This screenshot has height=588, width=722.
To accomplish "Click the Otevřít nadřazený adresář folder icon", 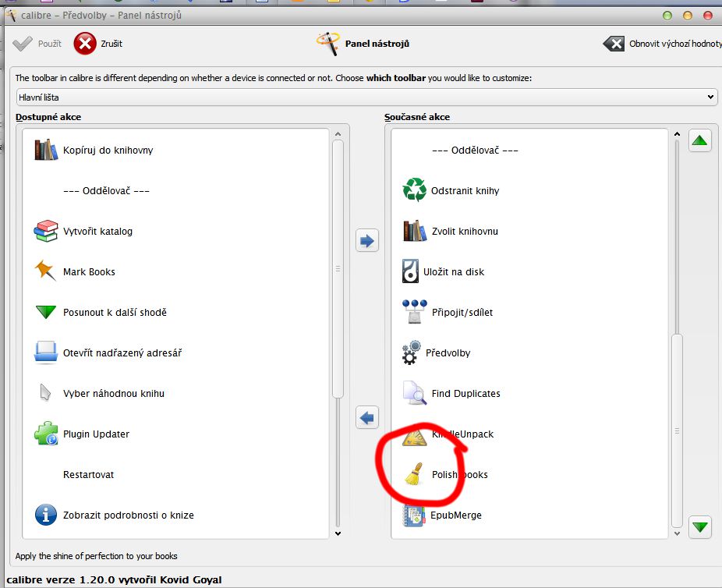I will click(45, 352).
